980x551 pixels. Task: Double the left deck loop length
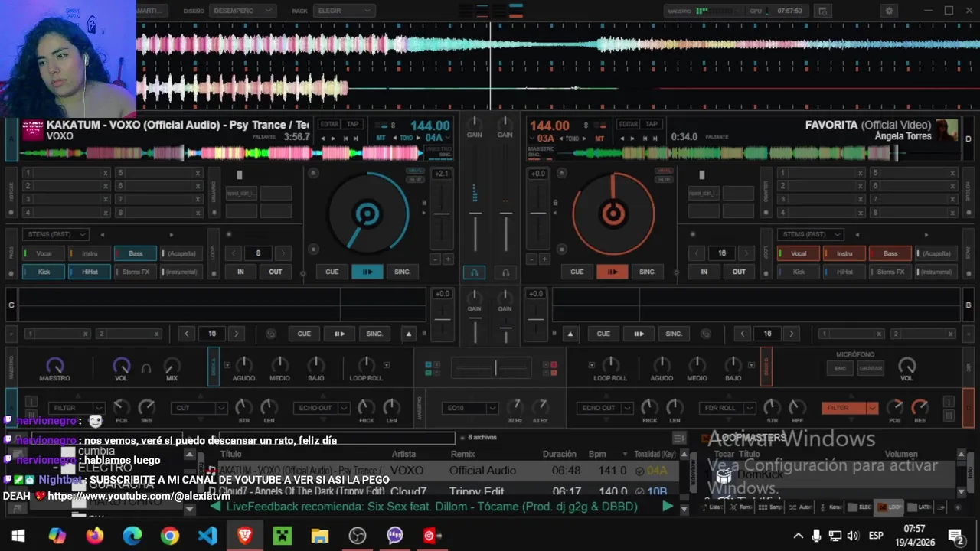point(283,253)
